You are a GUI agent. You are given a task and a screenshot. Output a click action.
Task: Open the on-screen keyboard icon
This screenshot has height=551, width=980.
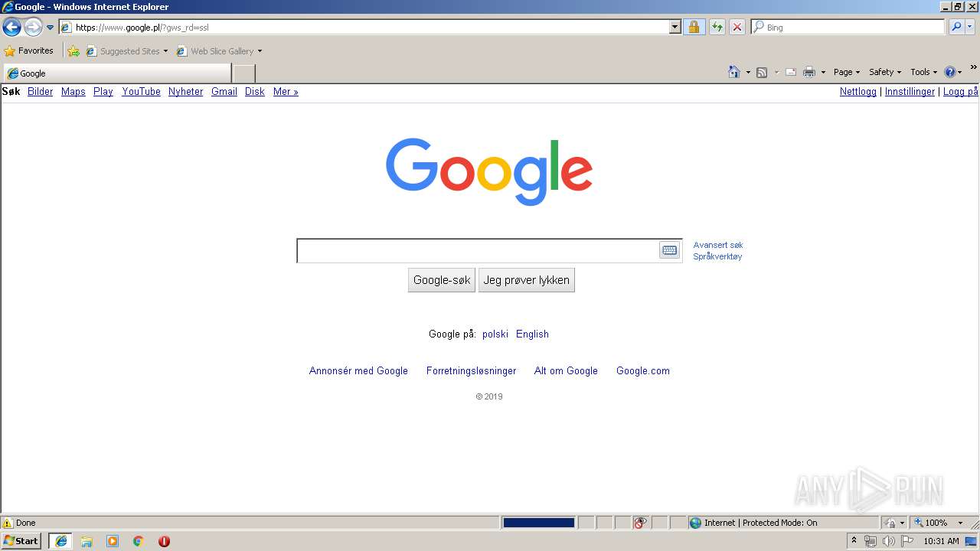(669, 250)
